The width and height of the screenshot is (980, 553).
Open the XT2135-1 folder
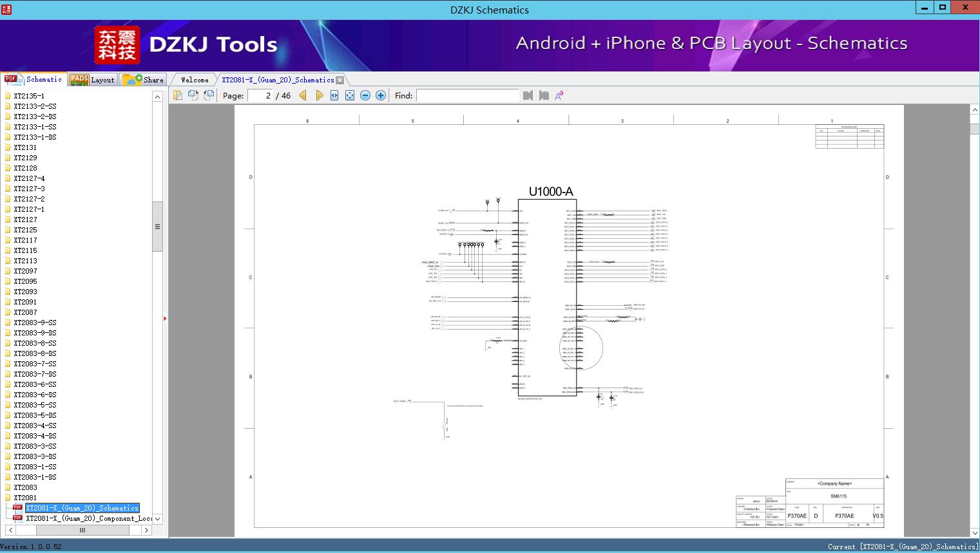tap(29, 96)
